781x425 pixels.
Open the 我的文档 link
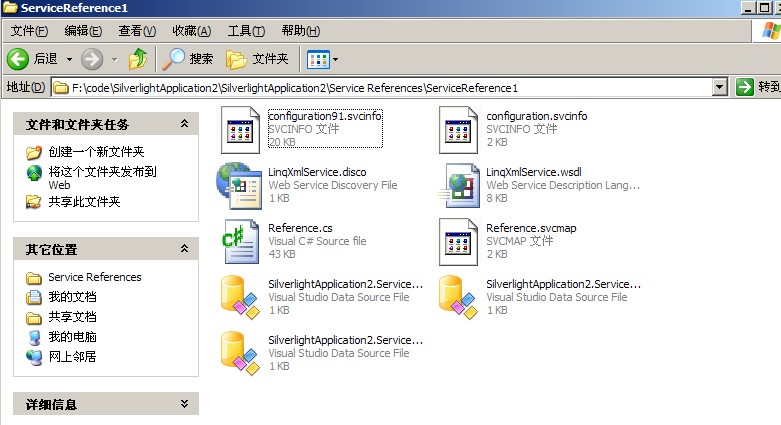pyautogui.click(x=72, y=297)
